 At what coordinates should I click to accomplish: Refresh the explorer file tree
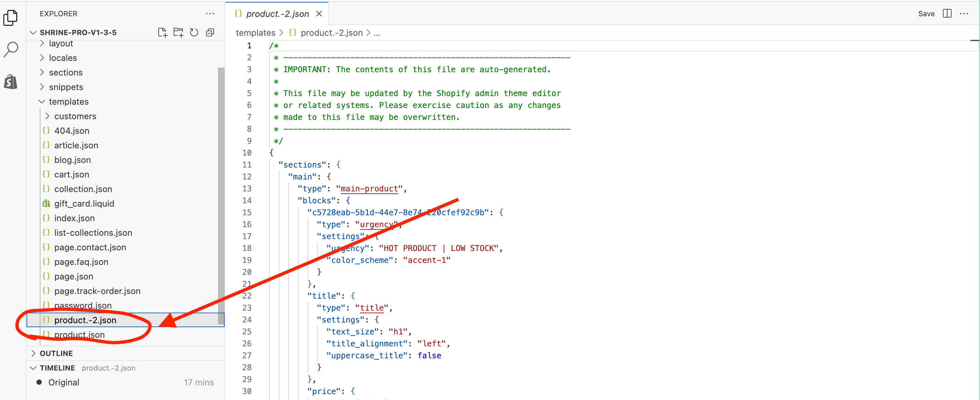click(x=194, y=33)
